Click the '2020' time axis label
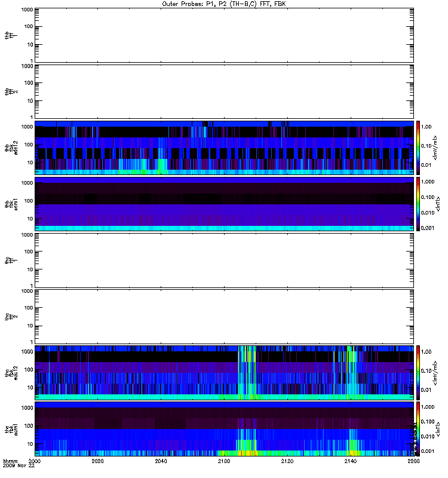448x478 pixels. pos(97,461)
